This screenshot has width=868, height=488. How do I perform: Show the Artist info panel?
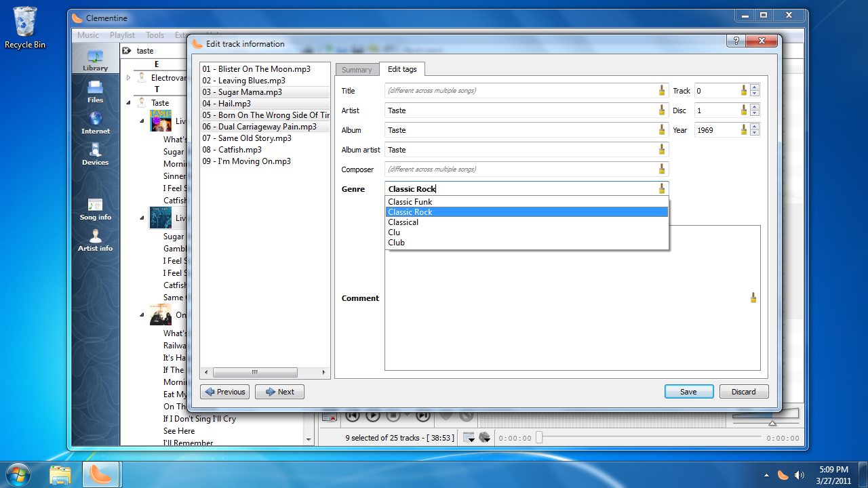coord(95,240)
